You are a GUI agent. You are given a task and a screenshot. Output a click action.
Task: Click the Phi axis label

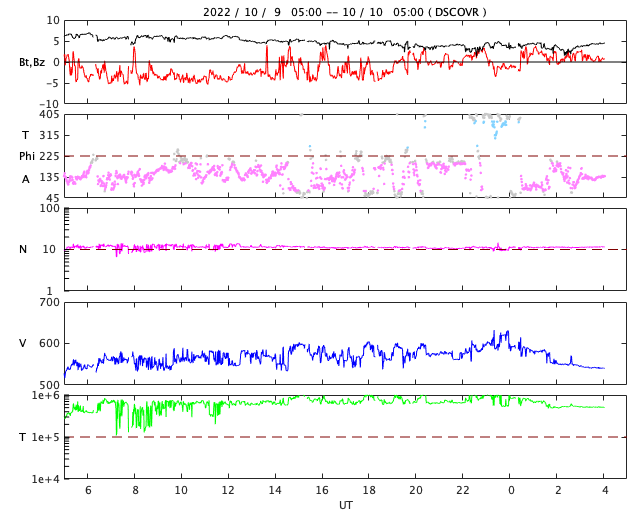(29, 156)
